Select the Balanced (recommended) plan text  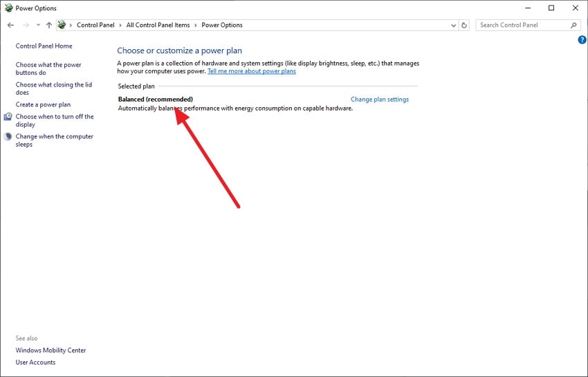tap(155, 100)
